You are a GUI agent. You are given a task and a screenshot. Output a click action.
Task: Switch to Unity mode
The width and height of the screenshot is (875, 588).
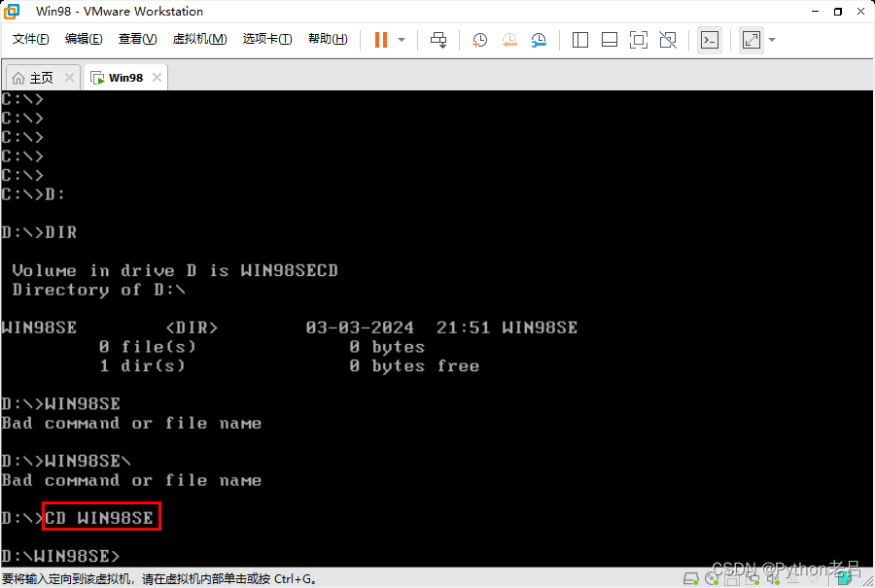pyautogui.click(x=667, y=40)
